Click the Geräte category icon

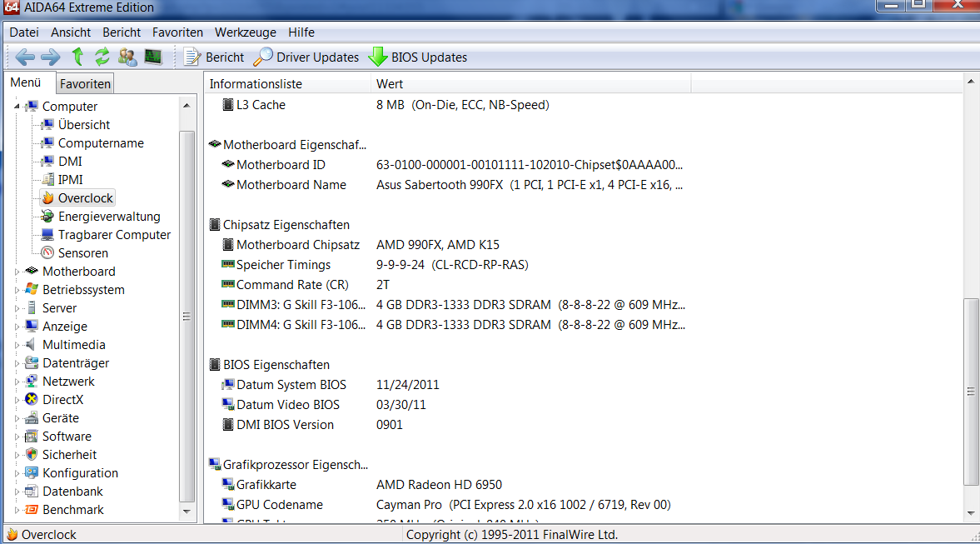pyautogui.click(x=32, y=417)
